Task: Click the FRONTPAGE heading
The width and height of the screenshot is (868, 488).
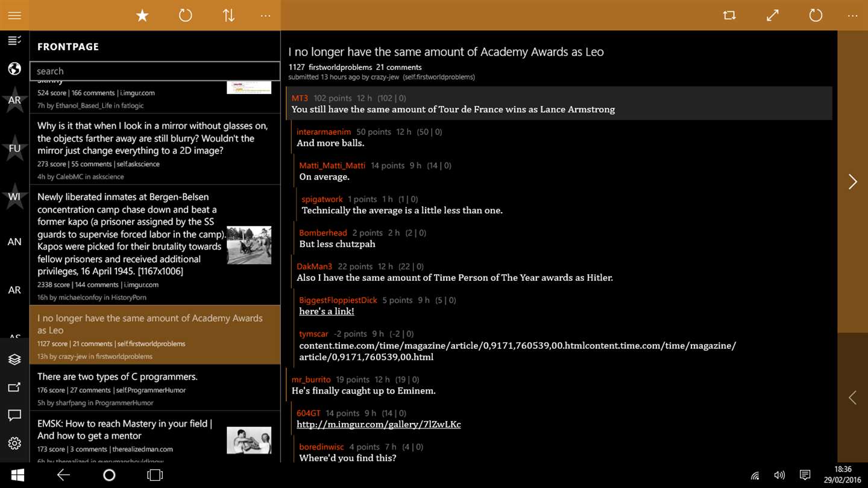Action: point(68,47)
